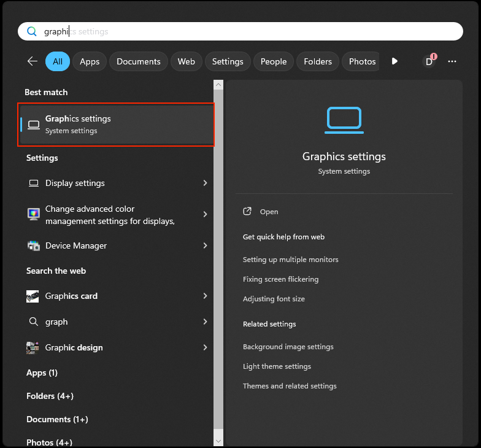Click the scrollbar up arrow
This screenshot has width=481, height=448.
[218, 85]
